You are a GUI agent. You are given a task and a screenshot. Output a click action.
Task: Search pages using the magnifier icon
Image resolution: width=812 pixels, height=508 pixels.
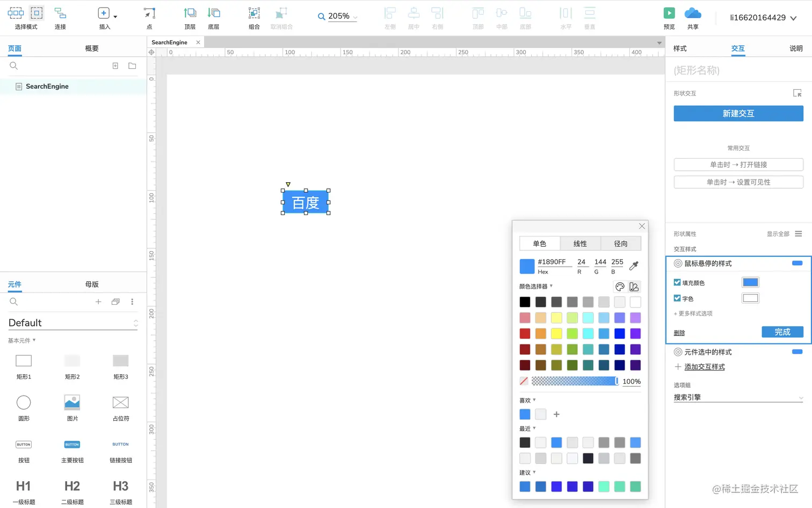pyautogui.click(x=14, y=66)
